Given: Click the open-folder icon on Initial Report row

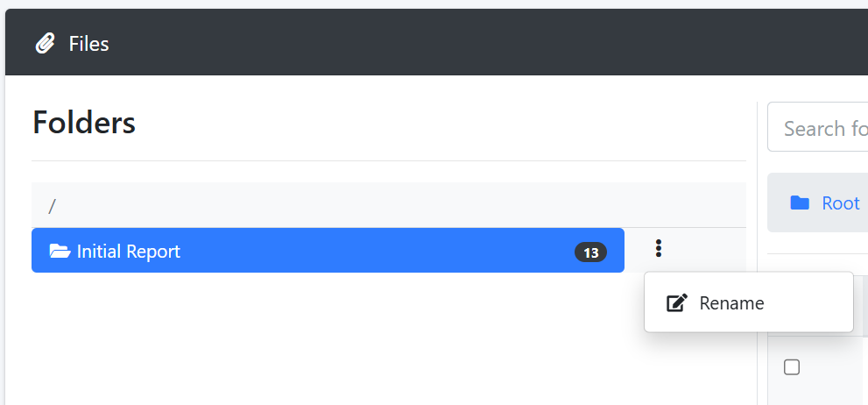Looking at the screenshot, I should 60,251.
